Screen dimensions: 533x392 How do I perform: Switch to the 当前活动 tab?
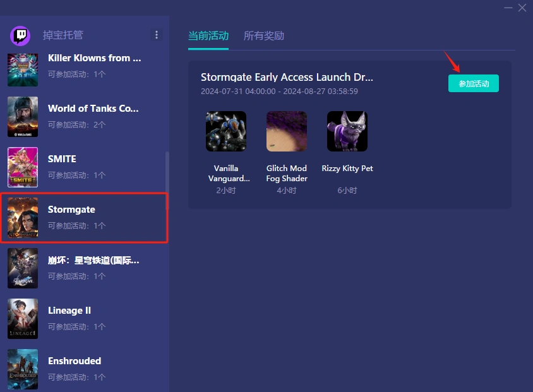point(208,36)
